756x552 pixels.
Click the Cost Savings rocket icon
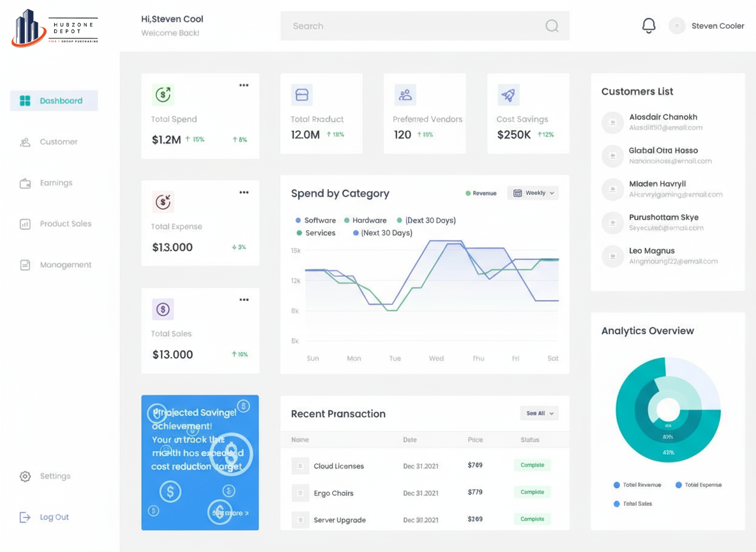[508, 95]
